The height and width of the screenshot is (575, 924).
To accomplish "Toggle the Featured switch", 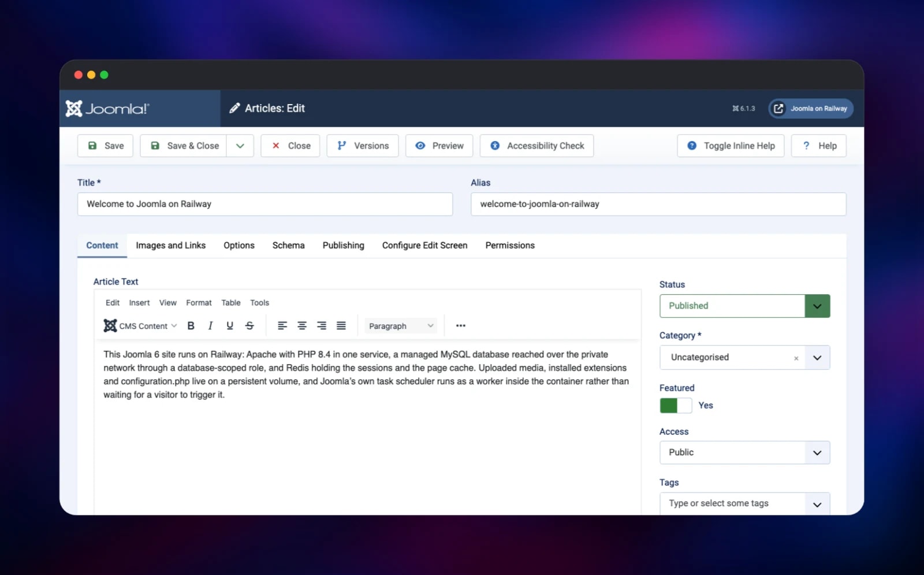I will click(x=676, y=406).
